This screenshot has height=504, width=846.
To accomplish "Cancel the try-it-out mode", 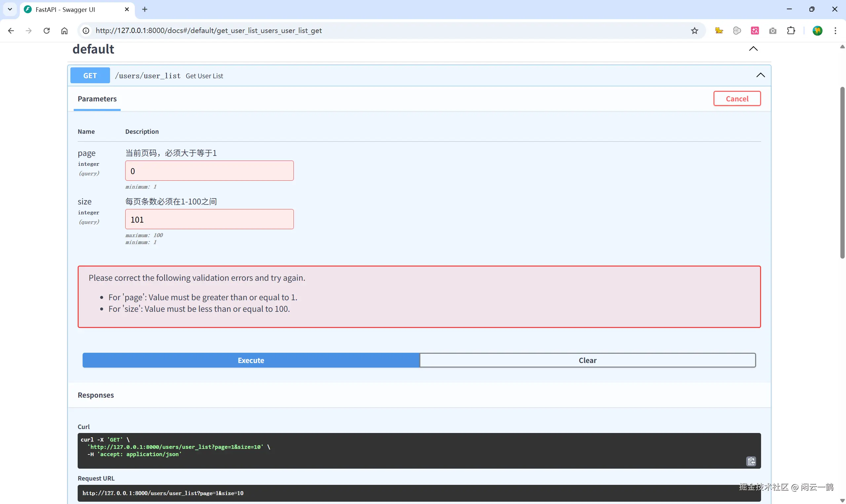I will pyautogui.click(x=737, y=98).
